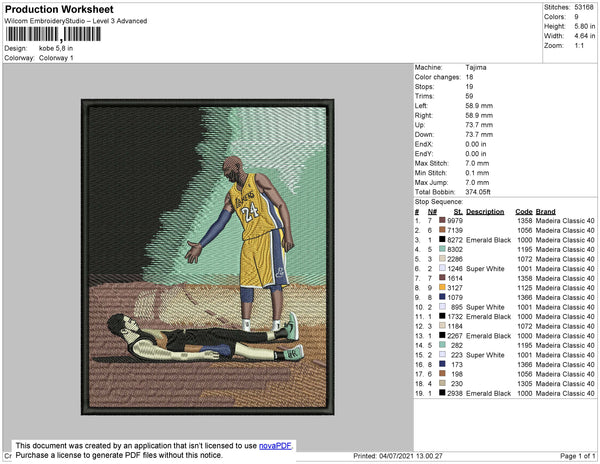
Task: Select the max stitch value '7.0 mm'
Action: point(477,163)
